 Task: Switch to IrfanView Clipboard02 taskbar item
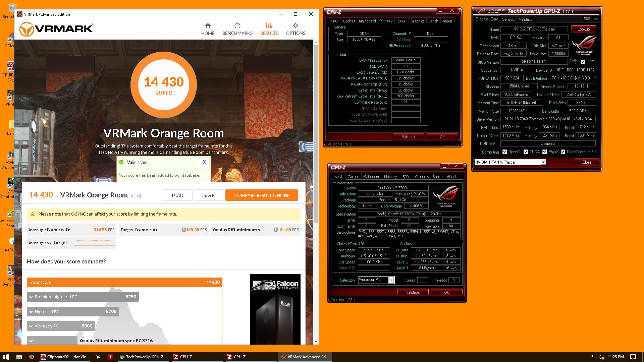coord(65,357)
